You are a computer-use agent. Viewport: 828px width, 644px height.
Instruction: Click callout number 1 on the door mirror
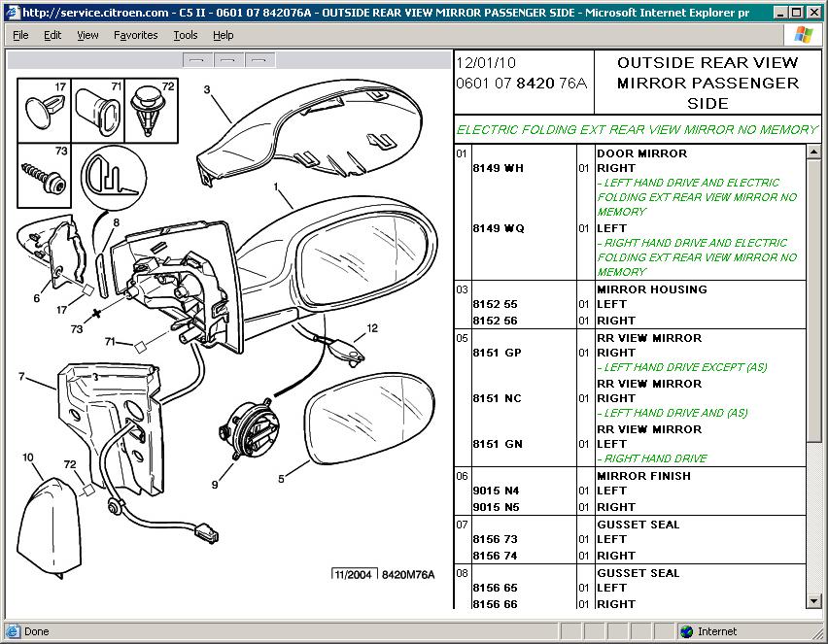(x=276, y=186)
